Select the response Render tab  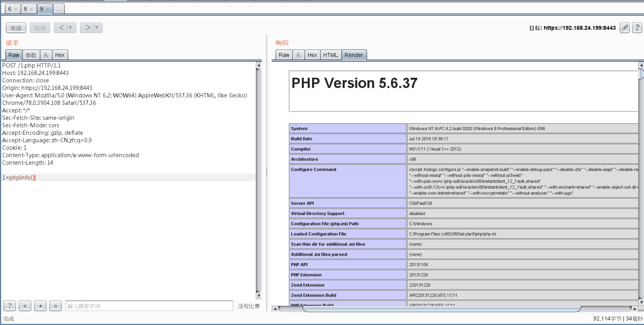point(354,55)
